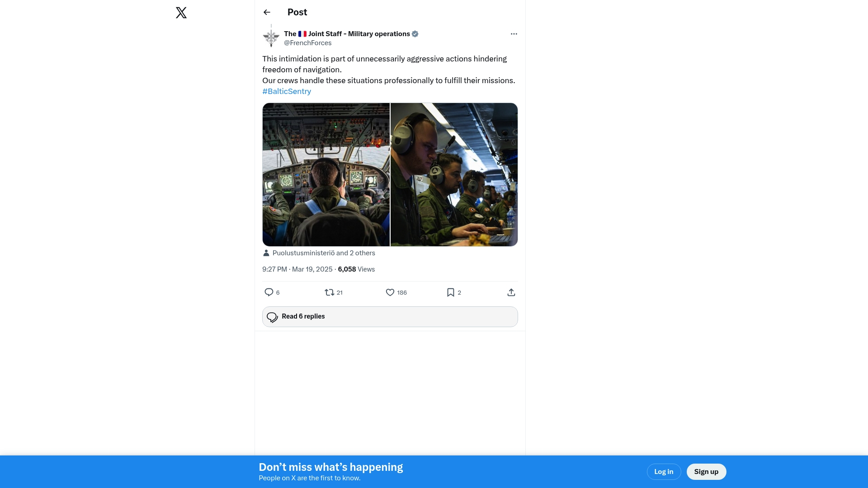Click the verified badge next to name
Image resolution: width=868 pixels, height=488 pixels.
[x=415, y=34]
